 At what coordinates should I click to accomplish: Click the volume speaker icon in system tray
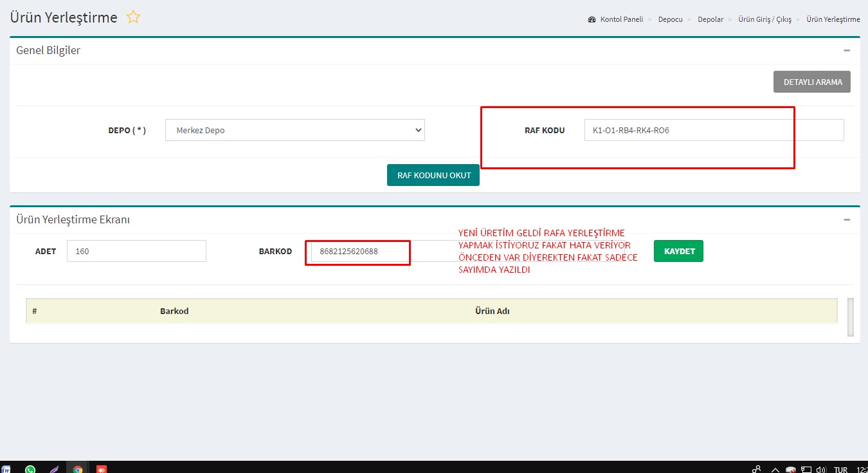click(x=821, y=469)
